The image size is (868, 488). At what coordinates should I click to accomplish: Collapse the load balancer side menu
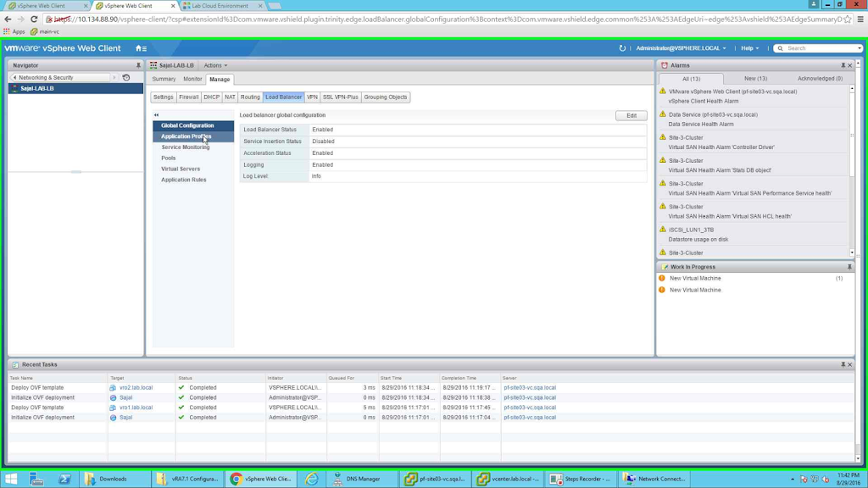(157, 115)
